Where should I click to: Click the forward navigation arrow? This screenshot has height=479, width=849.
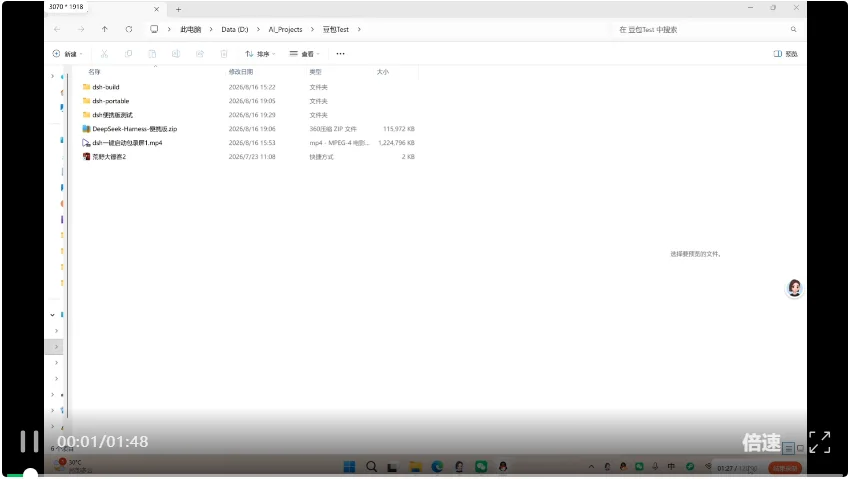pos(81,29)
